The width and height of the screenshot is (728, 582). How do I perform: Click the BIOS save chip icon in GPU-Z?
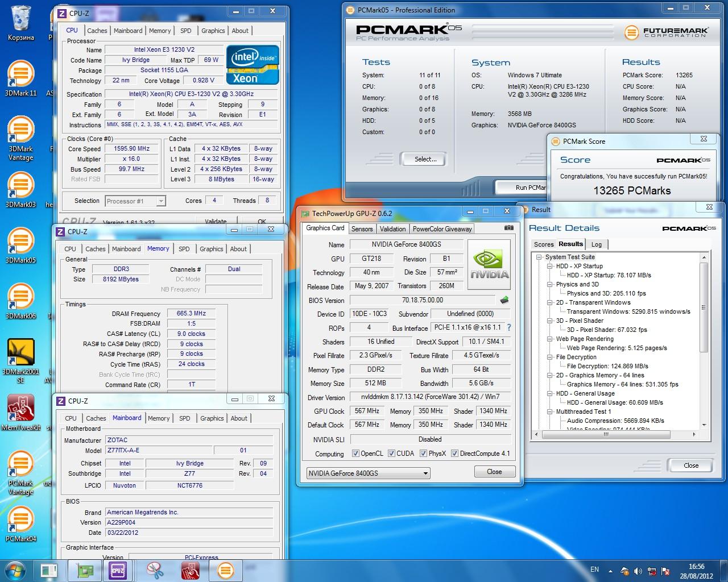click(x=504, y=300)
